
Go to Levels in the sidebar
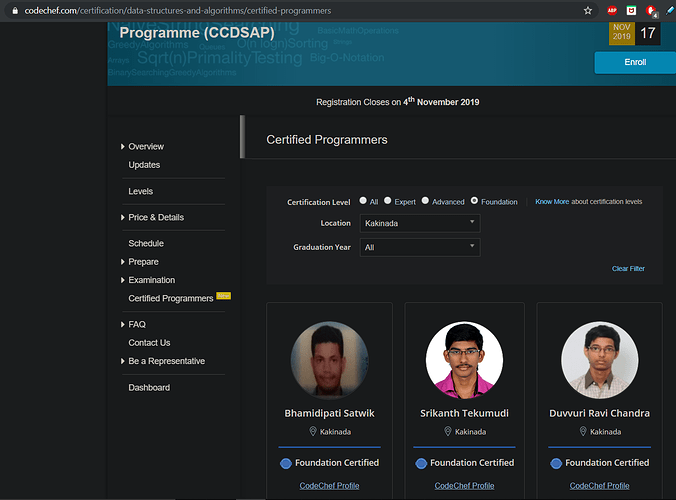click(x=141, y=191)
